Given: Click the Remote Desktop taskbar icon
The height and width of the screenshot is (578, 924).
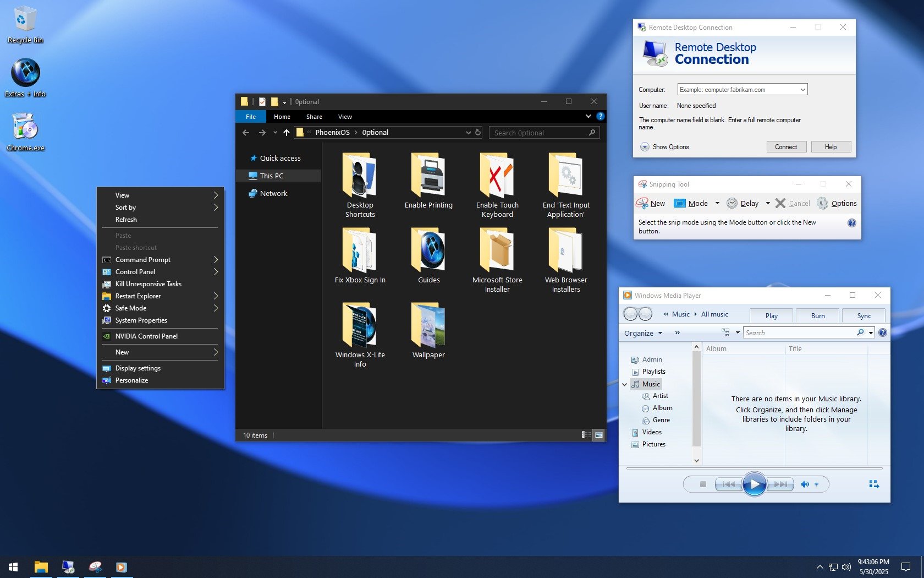Looking at the screenshot, I should (68, 566).
